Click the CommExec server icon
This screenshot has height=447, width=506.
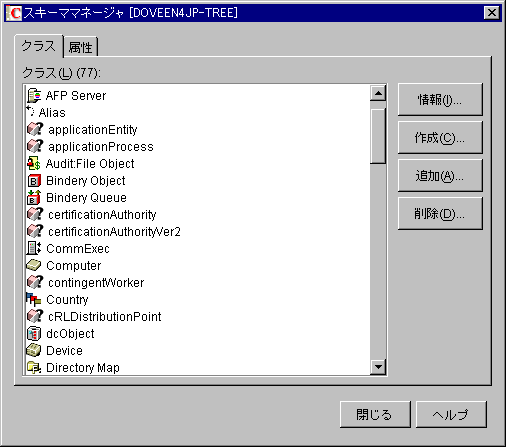pos(34,248)
